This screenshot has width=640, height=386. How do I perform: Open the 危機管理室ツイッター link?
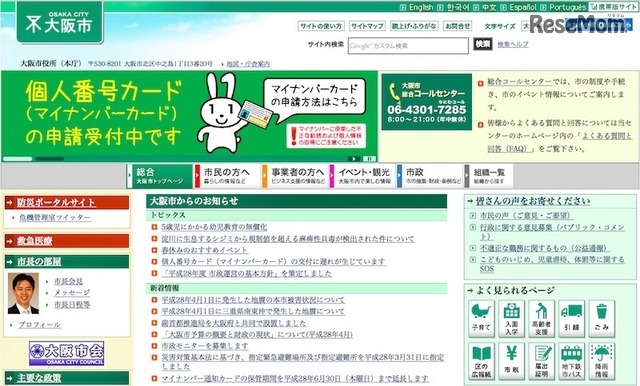55,217
